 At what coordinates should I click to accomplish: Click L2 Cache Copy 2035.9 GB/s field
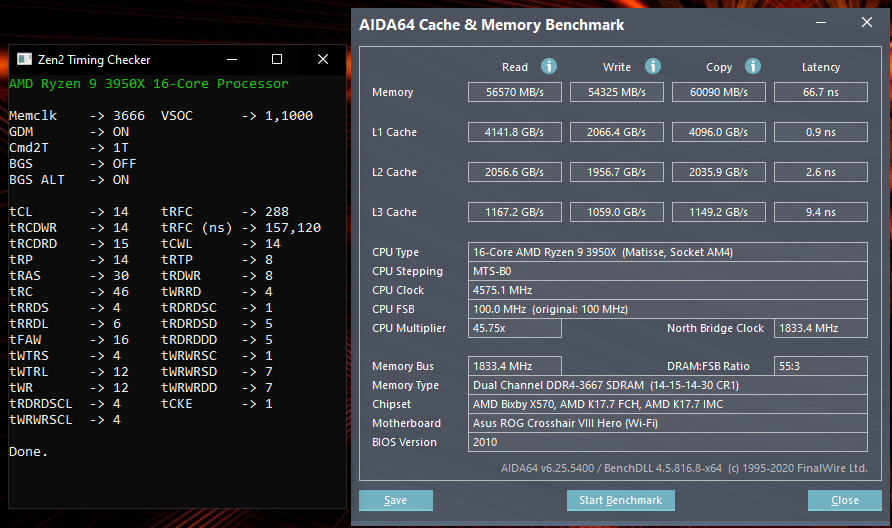[718, 172]
